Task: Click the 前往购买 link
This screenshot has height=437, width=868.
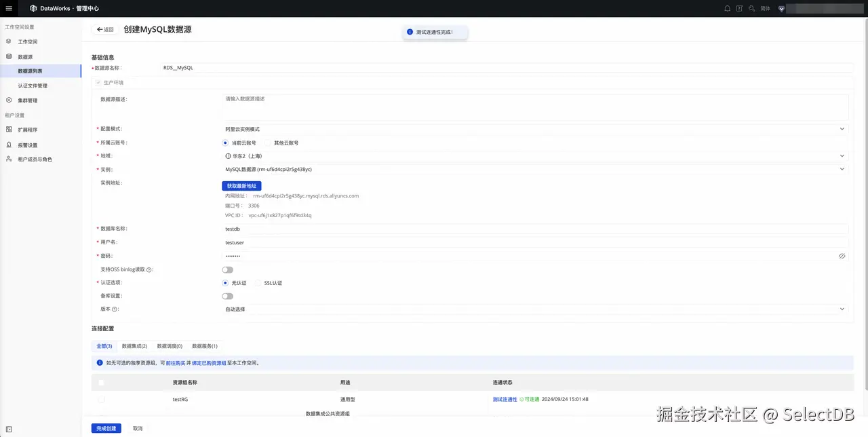Action: coord(176,363)
